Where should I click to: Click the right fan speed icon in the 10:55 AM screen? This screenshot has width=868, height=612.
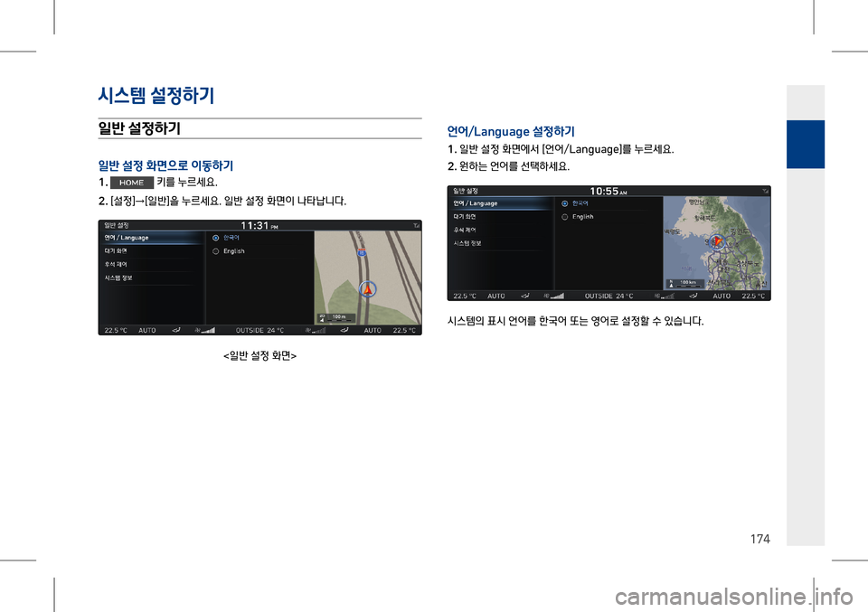665,296
